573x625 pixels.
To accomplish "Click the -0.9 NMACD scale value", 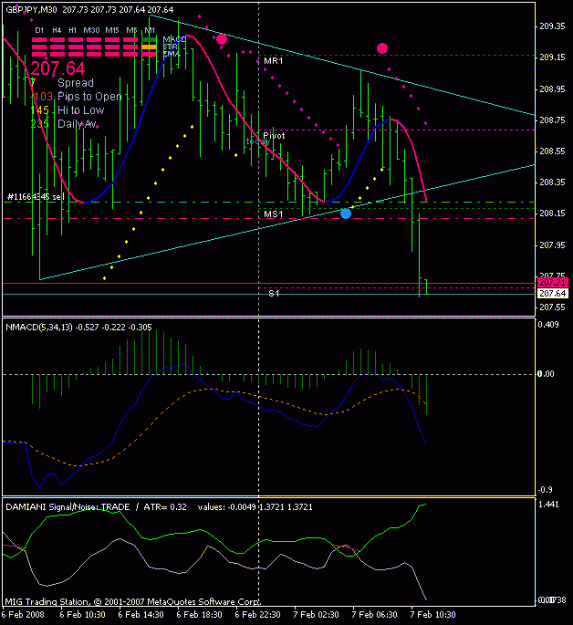I will pyautogui.click(x=546, y=490).
